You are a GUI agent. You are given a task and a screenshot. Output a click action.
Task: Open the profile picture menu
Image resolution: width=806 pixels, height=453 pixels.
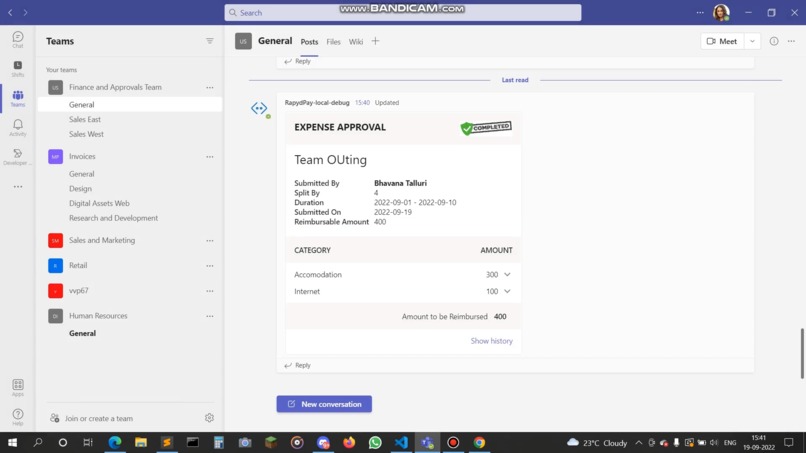pyautogui.click(x=721, y=12)
